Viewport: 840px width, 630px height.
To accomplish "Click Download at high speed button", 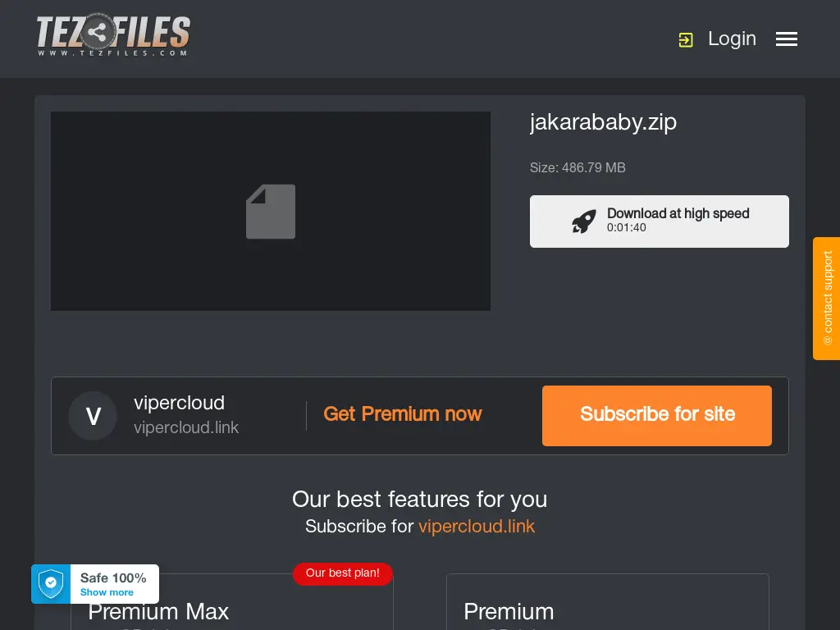I will pos(660,221).
